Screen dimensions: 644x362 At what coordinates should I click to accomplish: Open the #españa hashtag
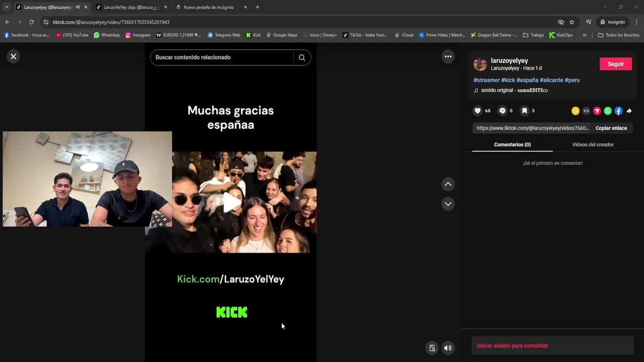tap(527, 80)
